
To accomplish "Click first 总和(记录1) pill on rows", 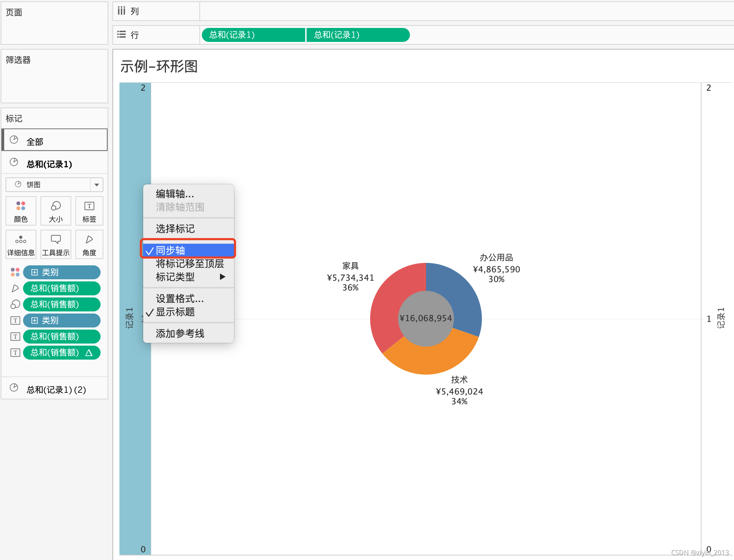I will 253,35.
